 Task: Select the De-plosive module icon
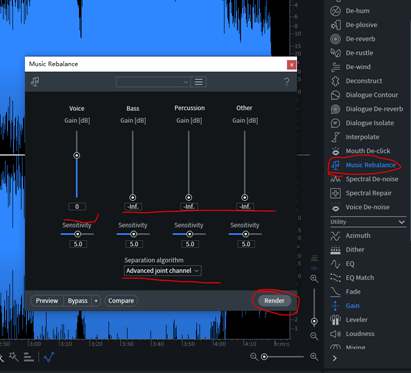[x=335, y=25]
